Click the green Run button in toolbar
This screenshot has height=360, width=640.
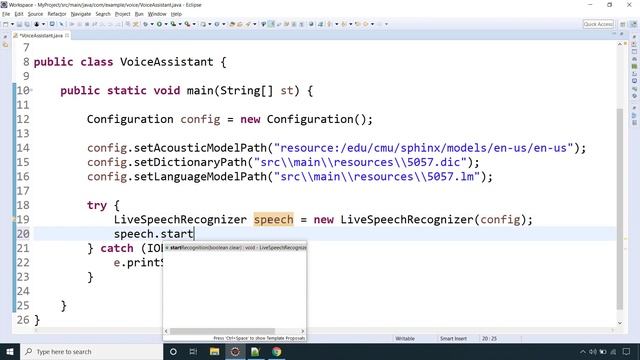160,24
